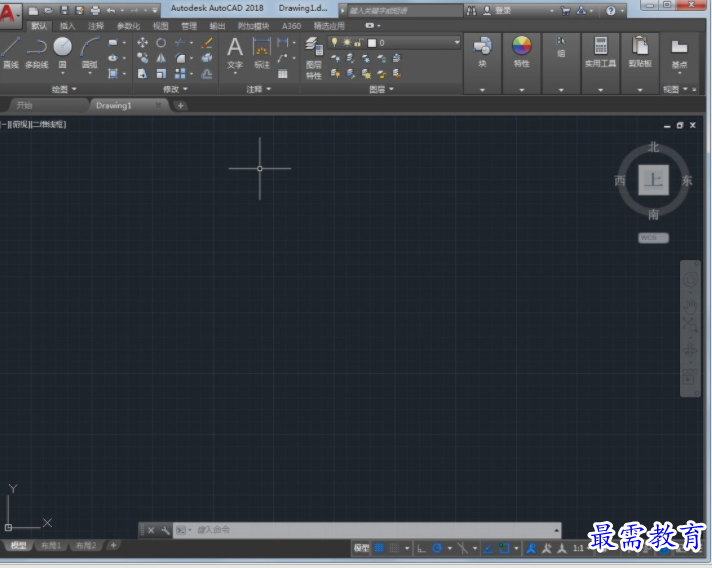Select the Text (文字) tool

pos(235,53)
